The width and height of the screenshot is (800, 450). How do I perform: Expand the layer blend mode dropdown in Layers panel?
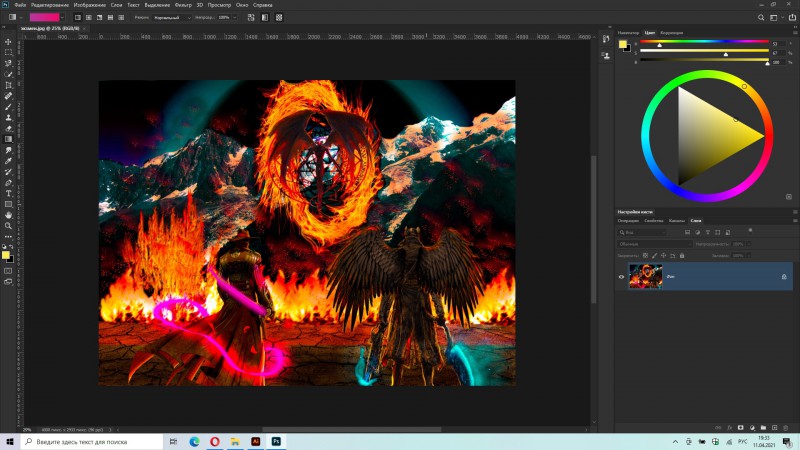pos(654,243)
